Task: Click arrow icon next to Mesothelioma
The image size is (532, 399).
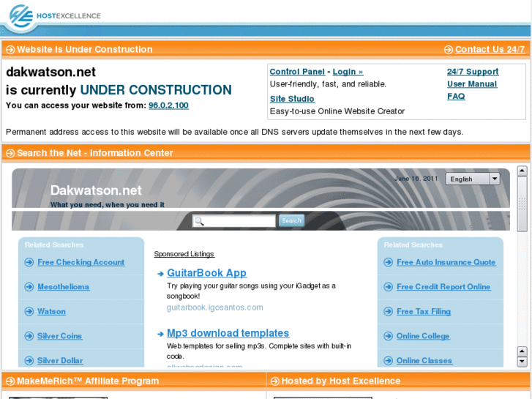Action: 29,287
